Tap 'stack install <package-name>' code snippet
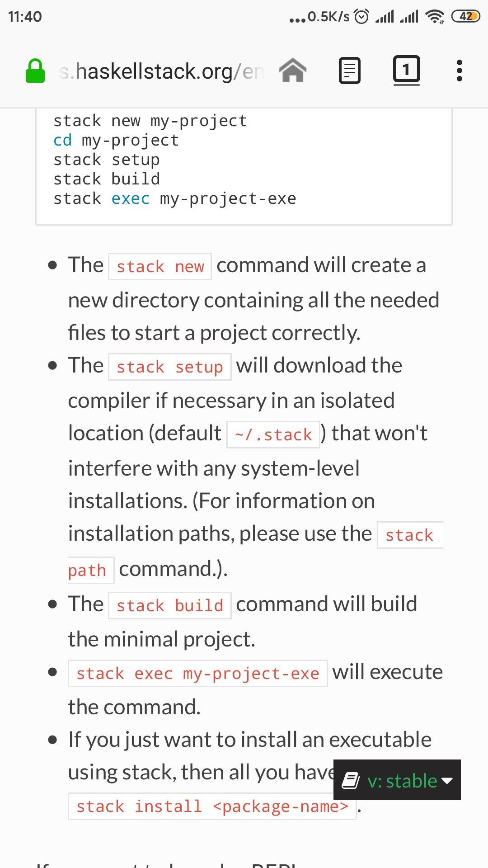The height and width of the screenshot is (868, 488). click(212, 806)
